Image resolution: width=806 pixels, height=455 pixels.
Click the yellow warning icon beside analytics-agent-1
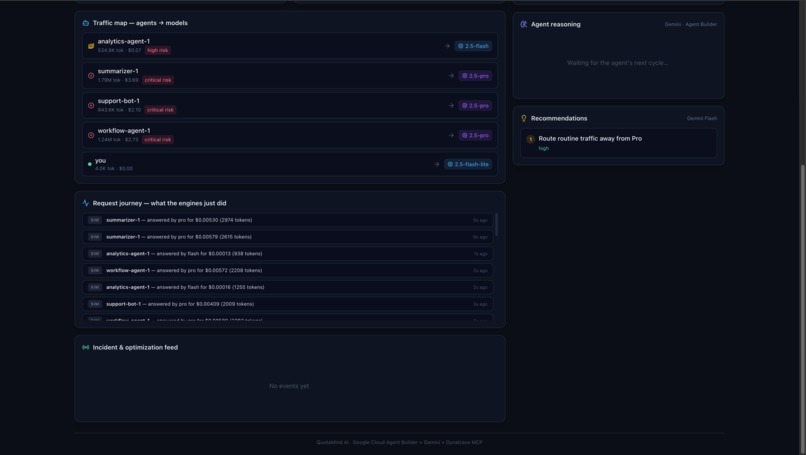(91, 46)
